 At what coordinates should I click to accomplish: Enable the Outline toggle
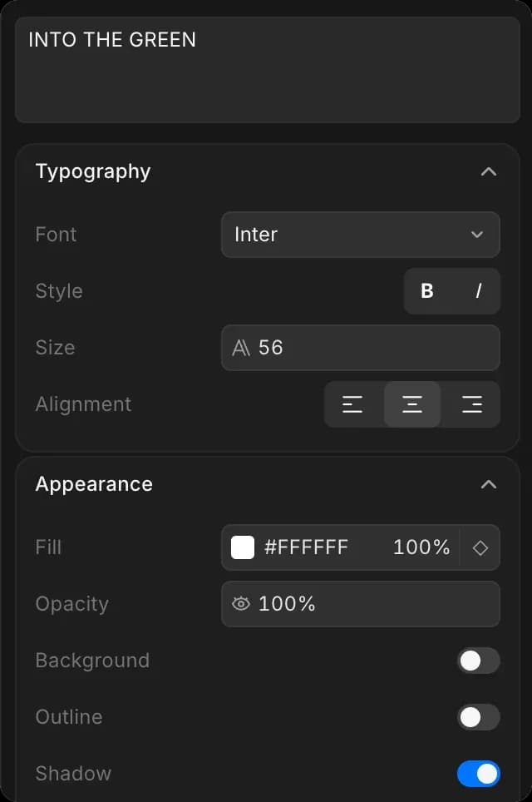tap(478, 717)
